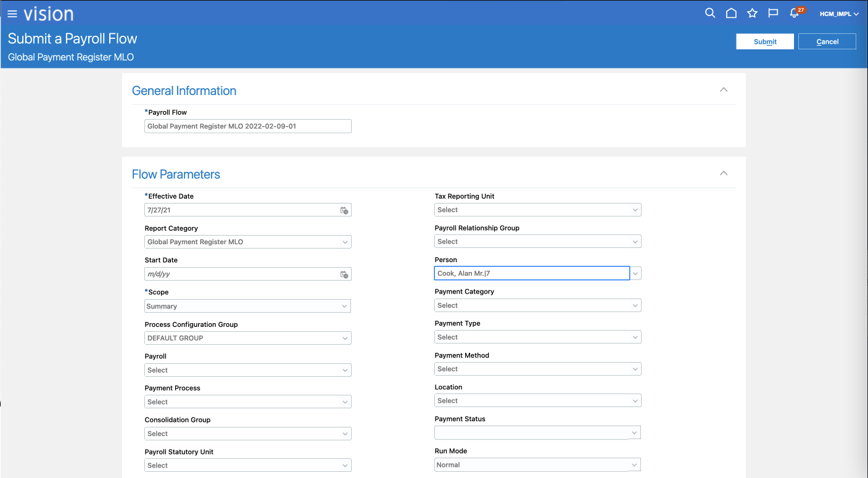Click the search magnifier icon

tap(710, 13)
